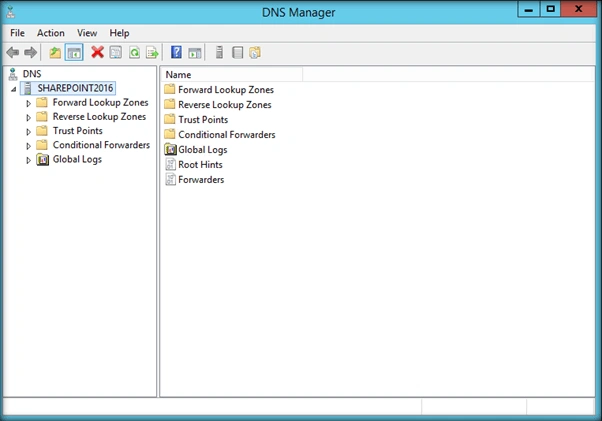Click the DNS root node icon
The height and width of the screenshot is (421, 602).
coord(13,74)
